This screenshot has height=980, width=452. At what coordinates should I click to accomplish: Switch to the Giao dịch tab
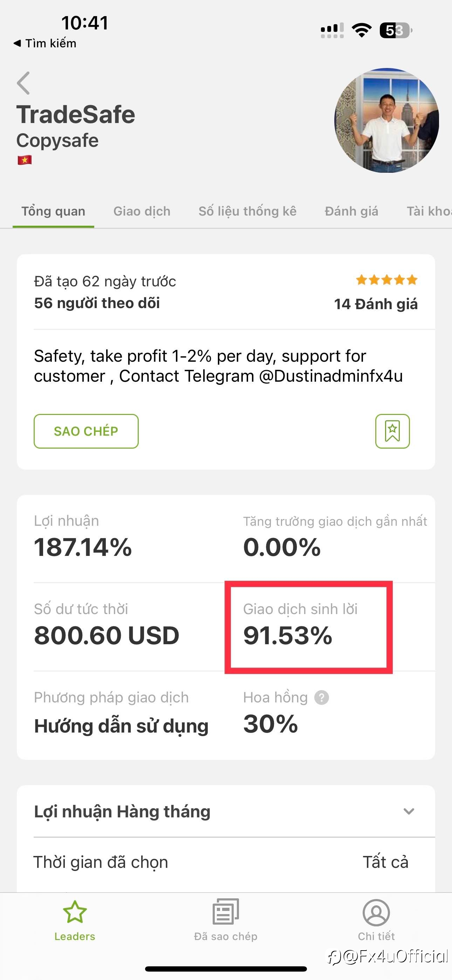pyautogui.click(x=142, y=211)
